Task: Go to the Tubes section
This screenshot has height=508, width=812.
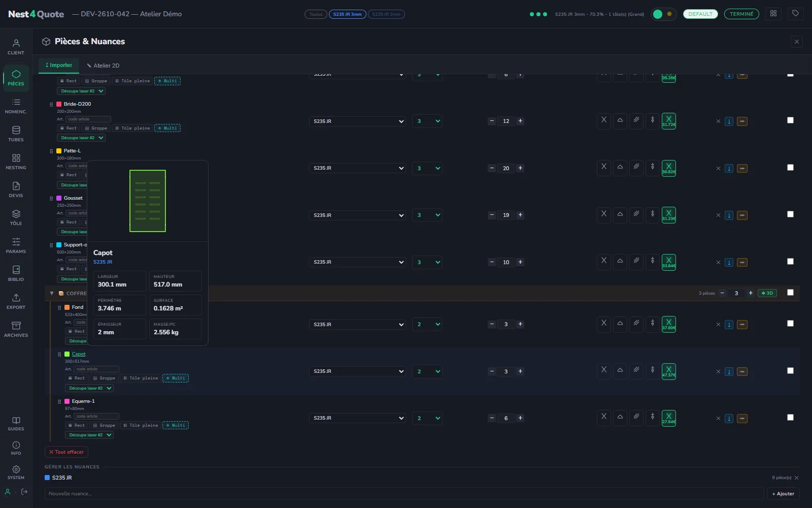Action: tap(16, 134)
